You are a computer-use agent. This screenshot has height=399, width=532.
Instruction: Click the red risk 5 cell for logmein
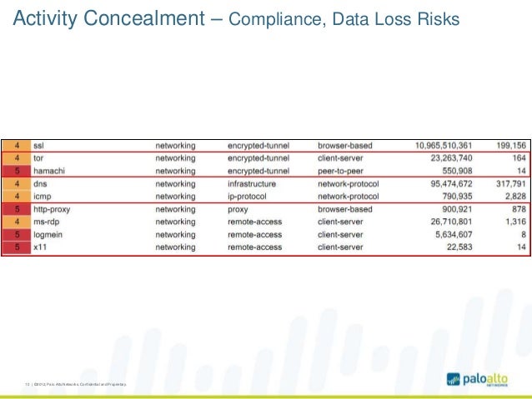tap(17, 235)
